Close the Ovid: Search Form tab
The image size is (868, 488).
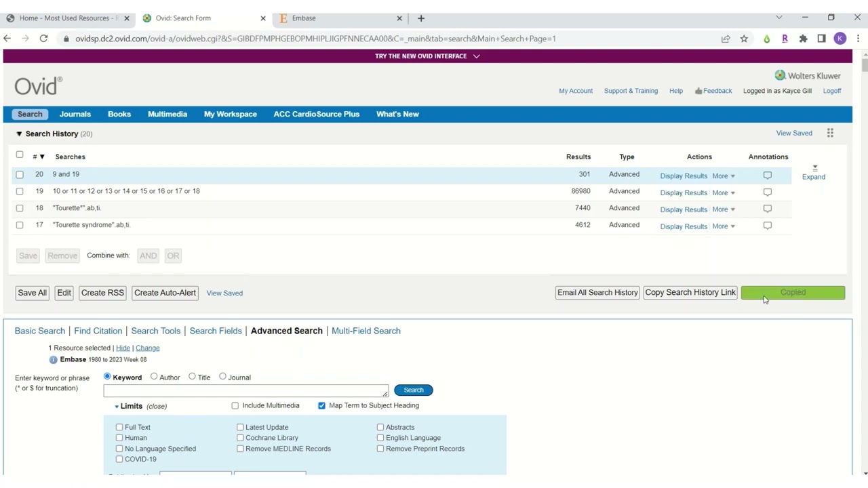coord(263,18)
